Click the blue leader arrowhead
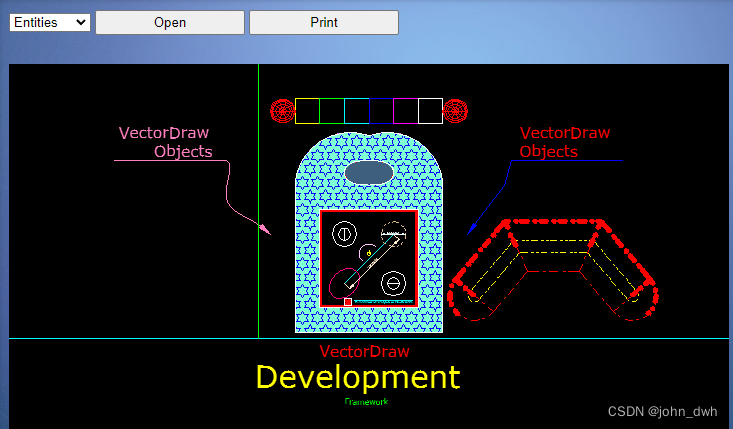 (x=472, y=228)
